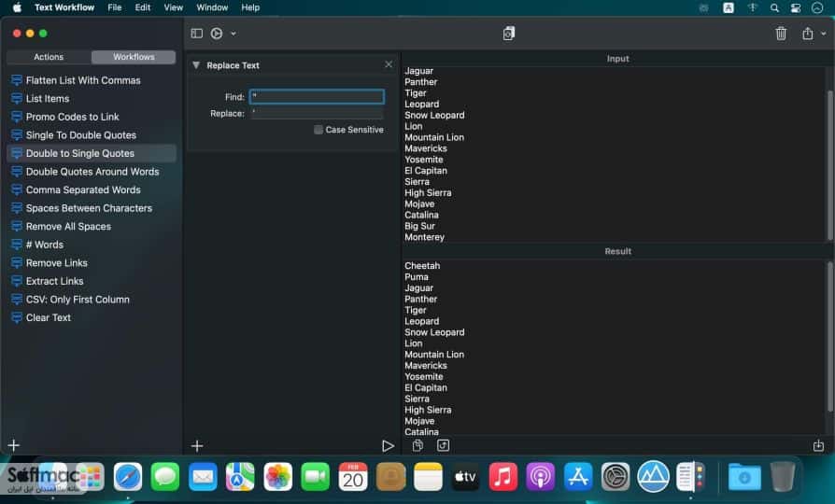This screenshot has width=835, height=504.
Task: Select Comma Separated Words workflow
Action: [x=91, y=190]
